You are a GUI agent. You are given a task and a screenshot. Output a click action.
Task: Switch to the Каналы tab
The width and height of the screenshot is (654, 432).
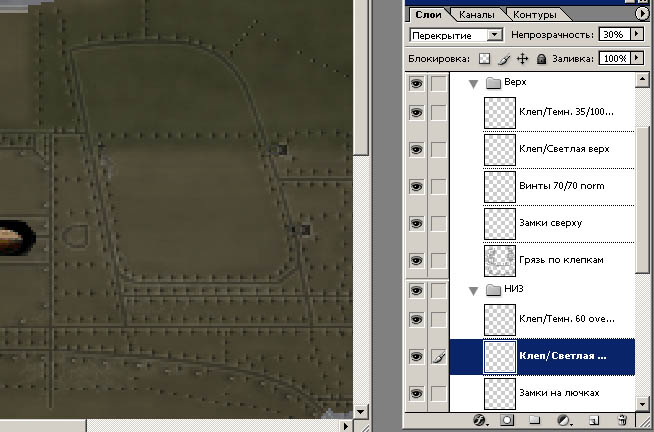point(476,15)
